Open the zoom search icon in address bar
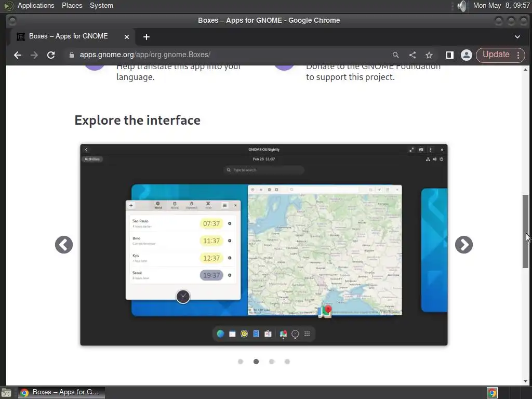 [395, 55]
